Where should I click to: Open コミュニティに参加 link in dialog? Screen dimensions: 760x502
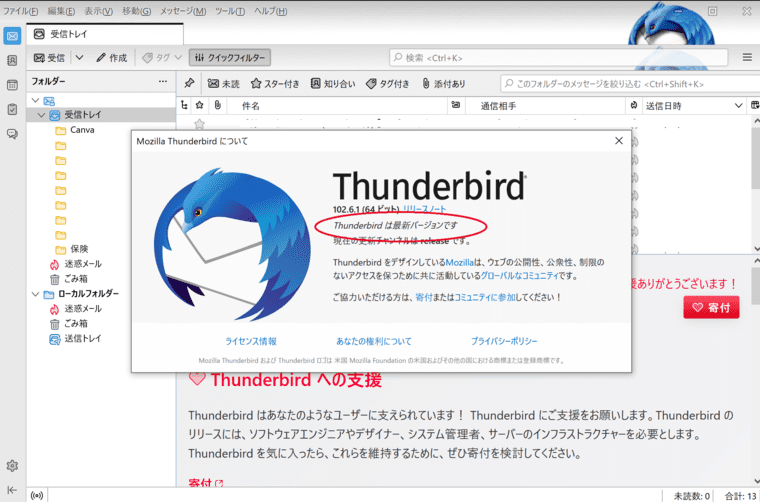pos(485,297)
